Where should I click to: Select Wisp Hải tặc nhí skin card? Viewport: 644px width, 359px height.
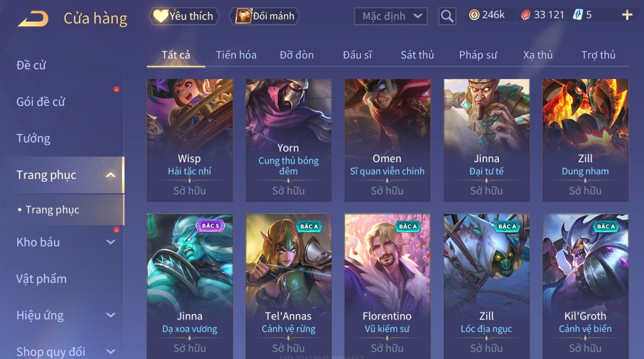190,140
